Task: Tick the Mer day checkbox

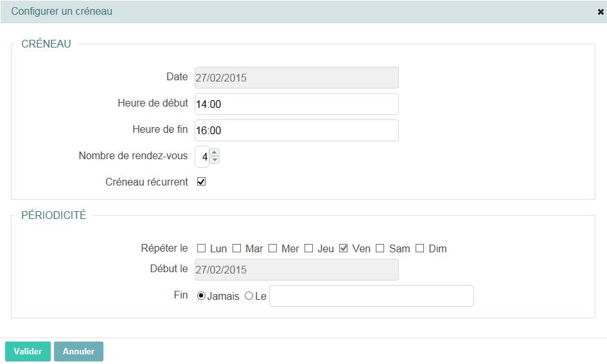Action: click(x=273, y=248)
